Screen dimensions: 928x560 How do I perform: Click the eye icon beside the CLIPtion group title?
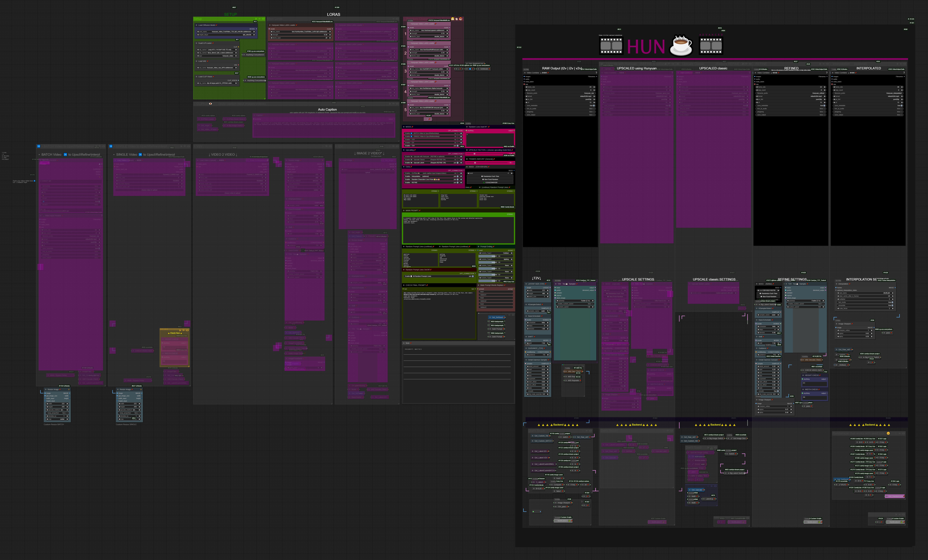[211, 104]
